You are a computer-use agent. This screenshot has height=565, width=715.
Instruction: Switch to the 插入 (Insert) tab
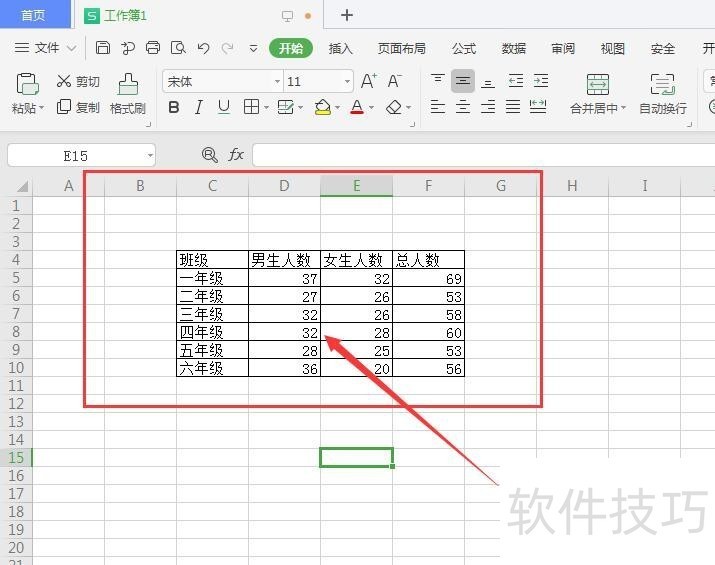[x=341, y=48]
